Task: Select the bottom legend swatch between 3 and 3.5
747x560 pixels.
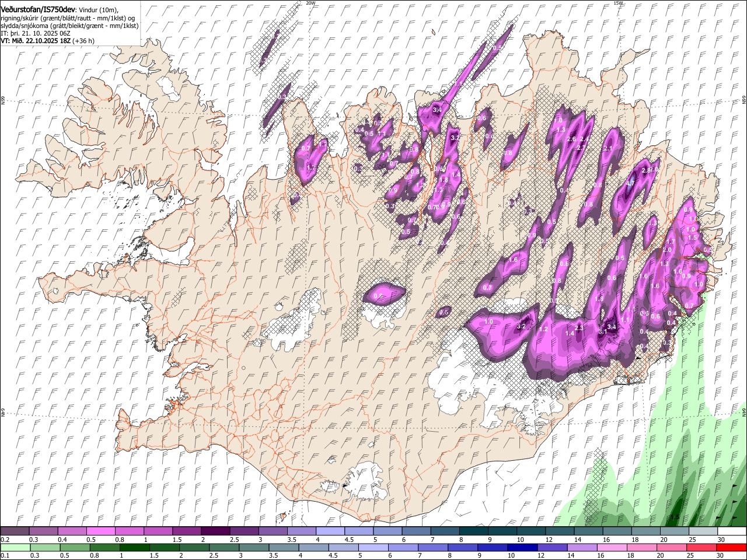Action: [253, 547]
